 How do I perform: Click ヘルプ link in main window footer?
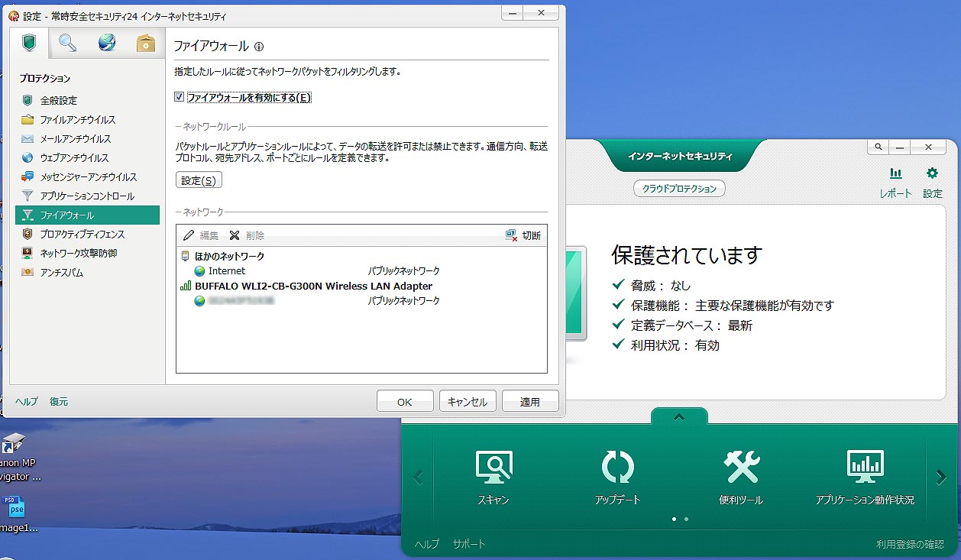click(x=427, y=544)
